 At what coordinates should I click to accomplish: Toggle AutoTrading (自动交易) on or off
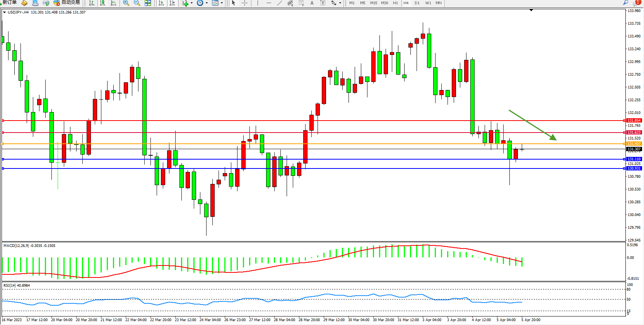(67, 3)
